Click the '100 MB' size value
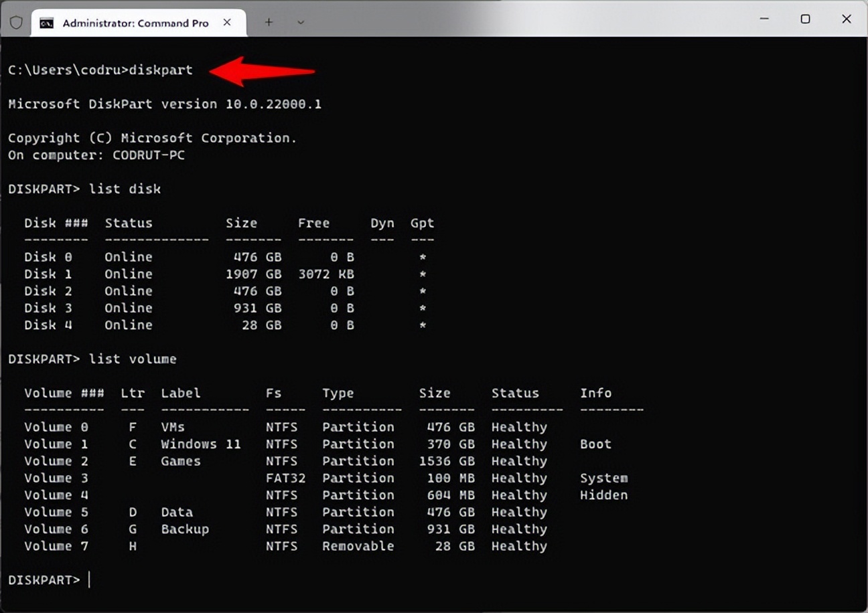This screenshot has width=868, height=613. pos(451,478)
